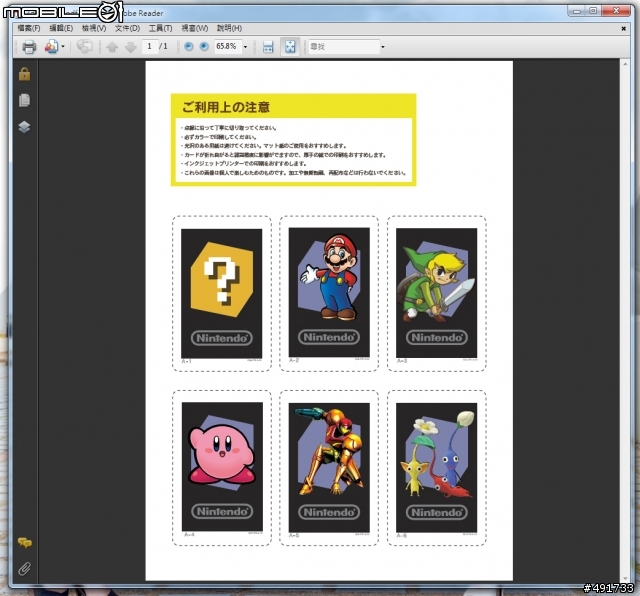Click the Samus AR card

click(329, 467)
